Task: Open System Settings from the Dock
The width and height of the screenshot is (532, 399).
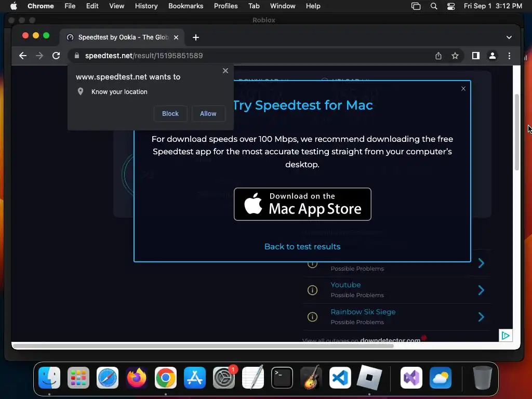Action: pyautogui.click(x=224, y=378)
